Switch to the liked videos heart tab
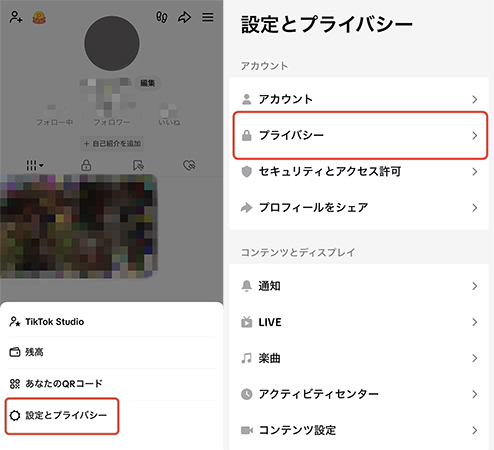494x450 pixels. click(x=189, y=165)
